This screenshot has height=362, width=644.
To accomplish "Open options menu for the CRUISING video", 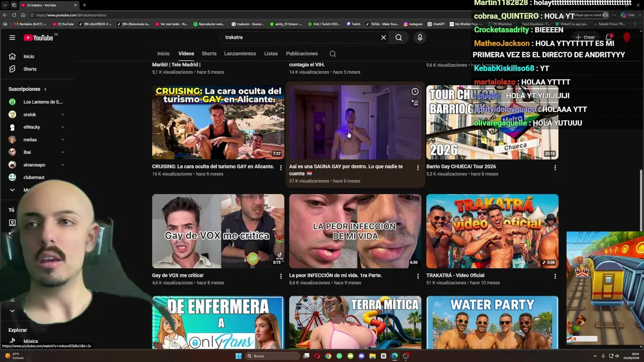I will pos(281,168).
